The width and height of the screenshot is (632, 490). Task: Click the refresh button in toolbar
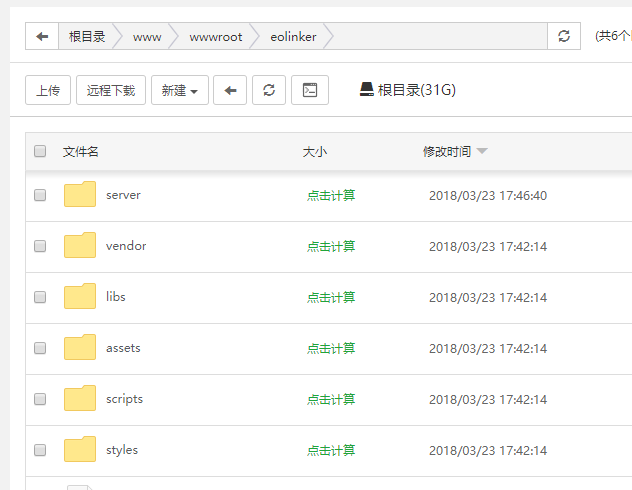point(269,90)
